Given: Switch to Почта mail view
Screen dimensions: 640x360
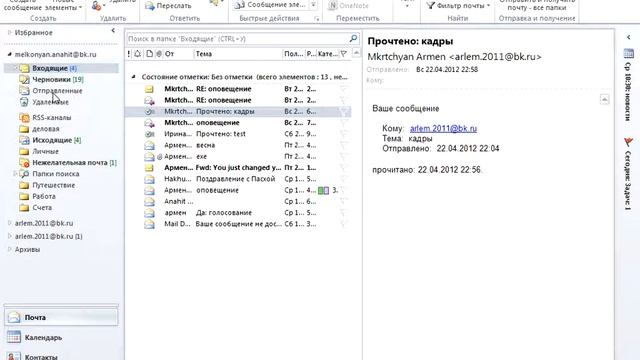Looking at the screenshot, I should point(61,317).
